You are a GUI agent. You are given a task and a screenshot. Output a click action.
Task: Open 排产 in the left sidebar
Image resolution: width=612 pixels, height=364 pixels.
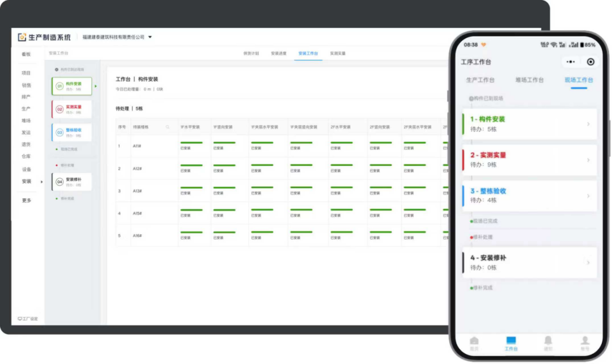(25, 97)
